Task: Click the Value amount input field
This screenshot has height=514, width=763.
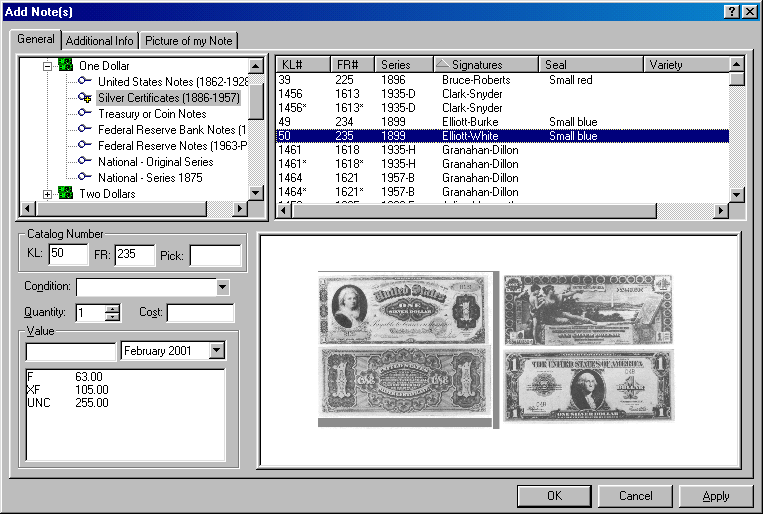Action: coord(71,351)
